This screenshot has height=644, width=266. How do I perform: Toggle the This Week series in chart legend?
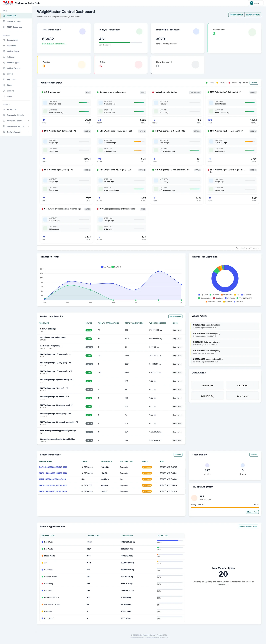click(116, 267)
